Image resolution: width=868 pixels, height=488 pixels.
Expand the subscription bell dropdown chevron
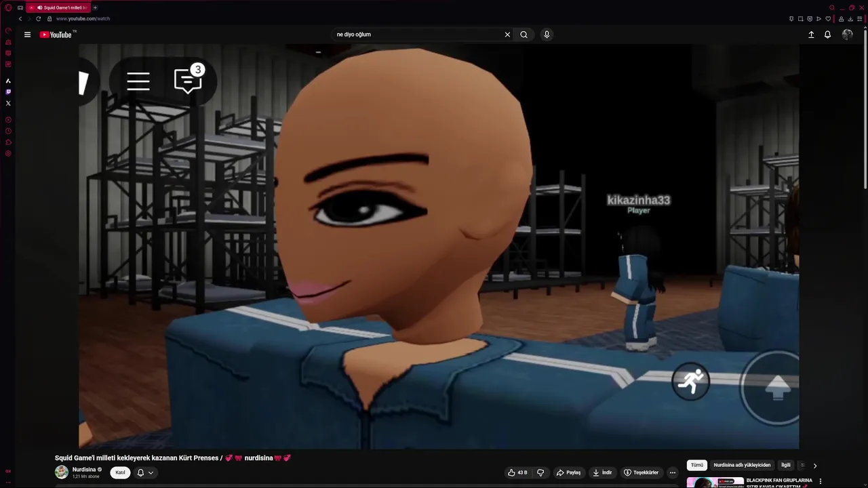(x=151, y=473)
